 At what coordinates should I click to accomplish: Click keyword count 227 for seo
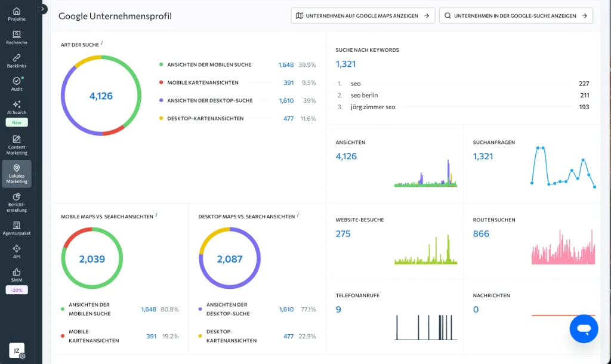tap(584, 84)
